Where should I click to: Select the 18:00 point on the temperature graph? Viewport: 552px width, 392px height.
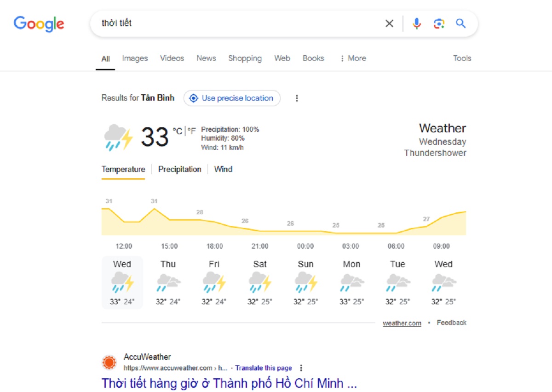[200, 219]
